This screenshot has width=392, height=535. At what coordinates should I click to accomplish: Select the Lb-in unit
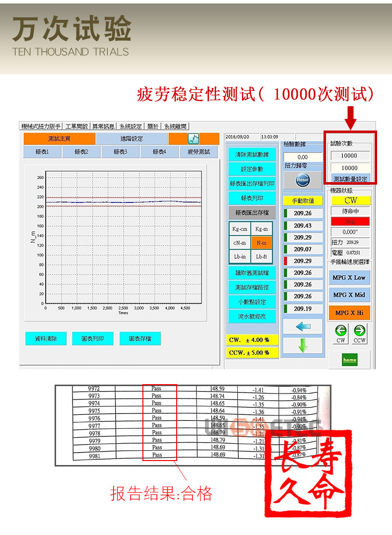pos(240,257)
